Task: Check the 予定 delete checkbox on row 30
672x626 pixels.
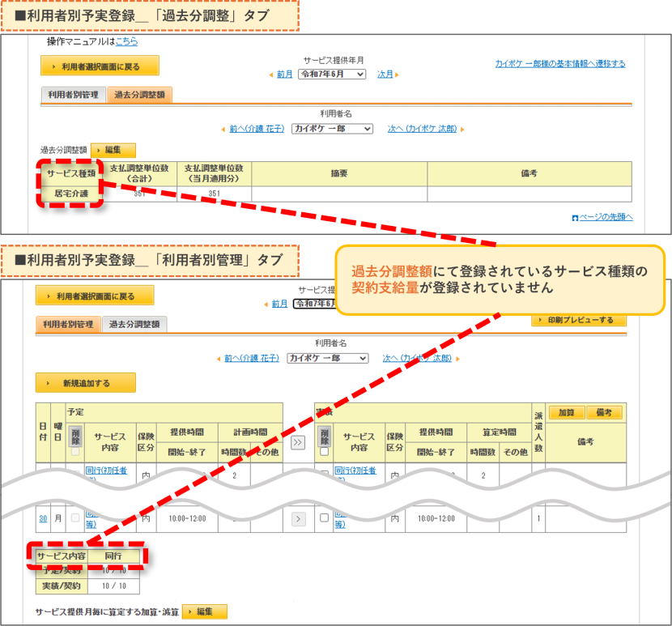Action: (75, 518)
